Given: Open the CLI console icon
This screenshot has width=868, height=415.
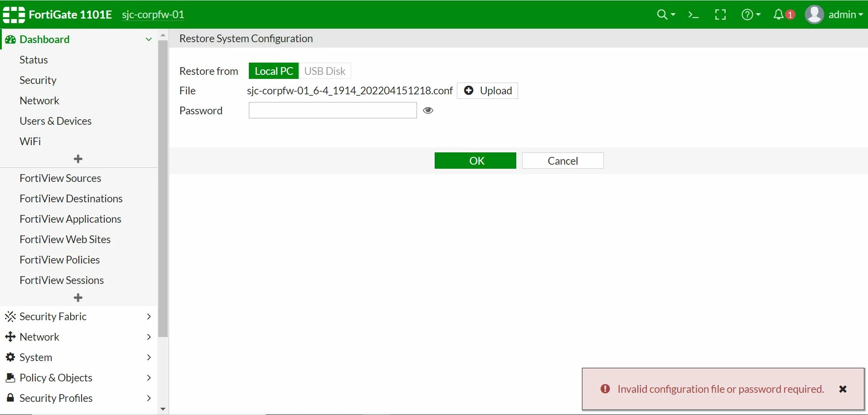Looking at the screenshot, I should 693,15.
